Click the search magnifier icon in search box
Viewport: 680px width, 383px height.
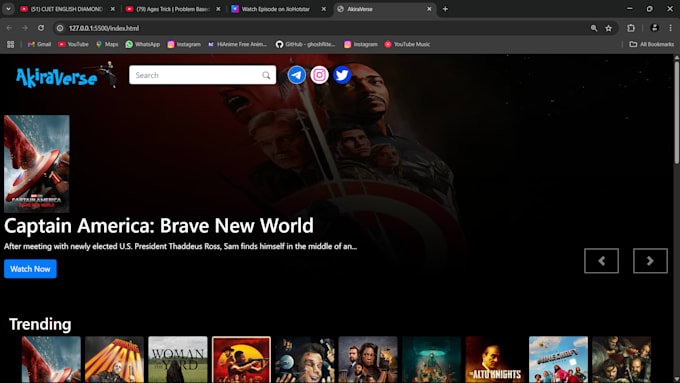click(266, 75)
